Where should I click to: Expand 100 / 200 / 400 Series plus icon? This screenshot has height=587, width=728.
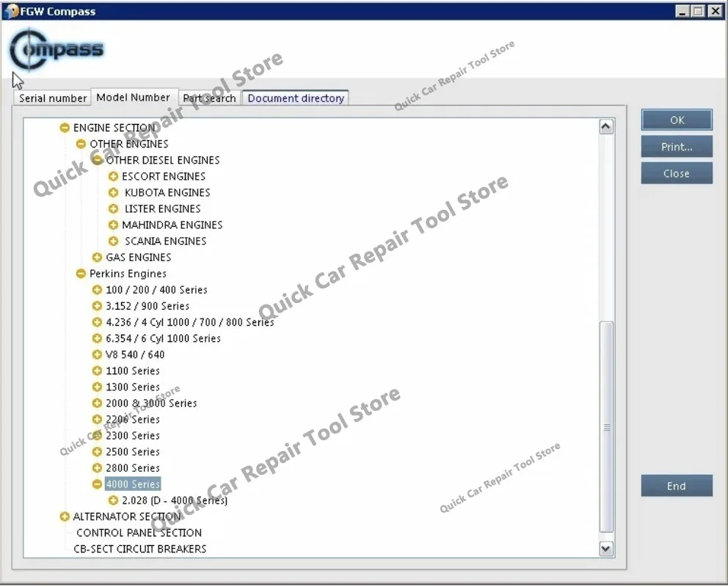[97, 290]
